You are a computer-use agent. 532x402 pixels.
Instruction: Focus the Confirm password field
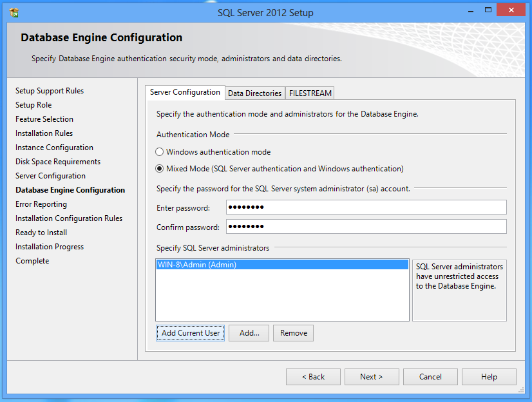366,227
